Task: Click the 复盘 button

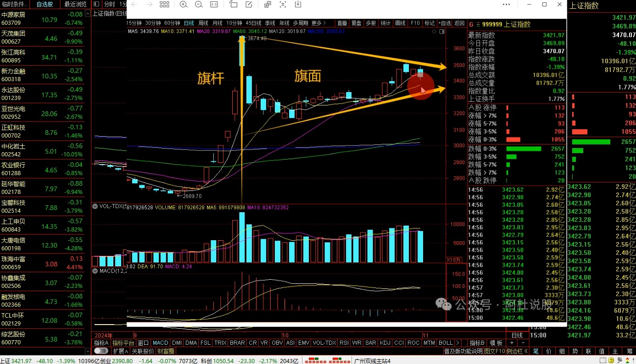Action: click(357, 23)
